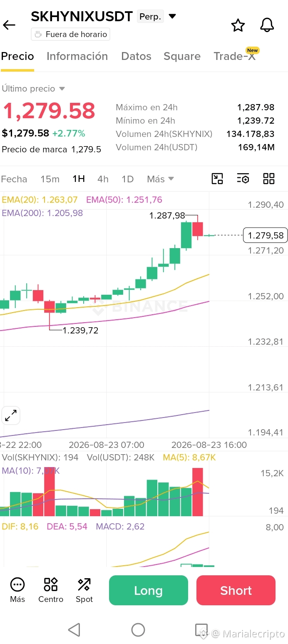
Task: Open the Datos tab
Action: coord(136,56)
